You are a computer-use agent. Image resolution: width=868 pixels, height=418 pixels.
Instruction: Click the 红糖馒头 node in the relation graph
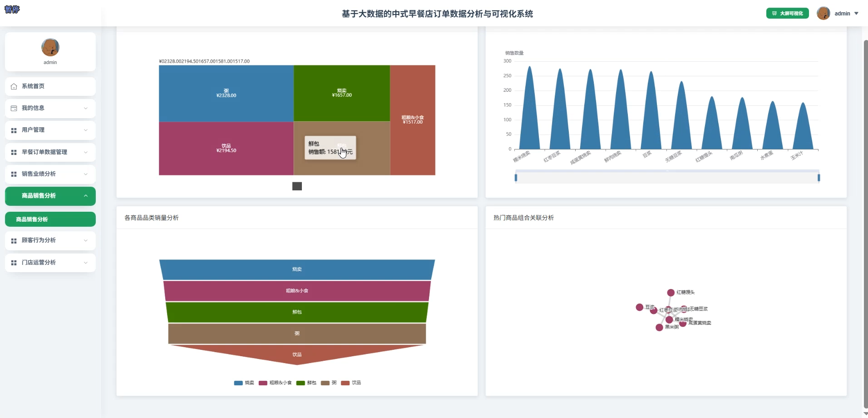click(x=671, y=293)
